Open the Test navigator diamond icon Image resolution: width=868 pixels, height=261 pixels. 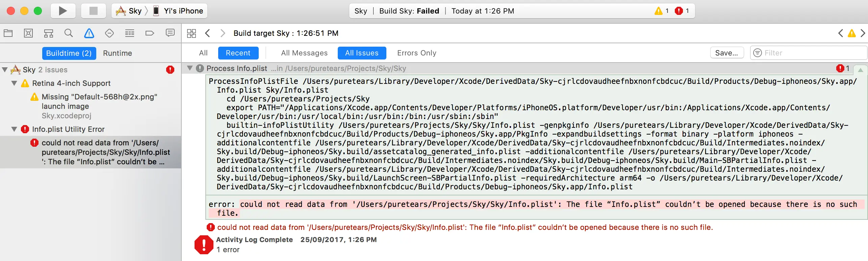109,33
